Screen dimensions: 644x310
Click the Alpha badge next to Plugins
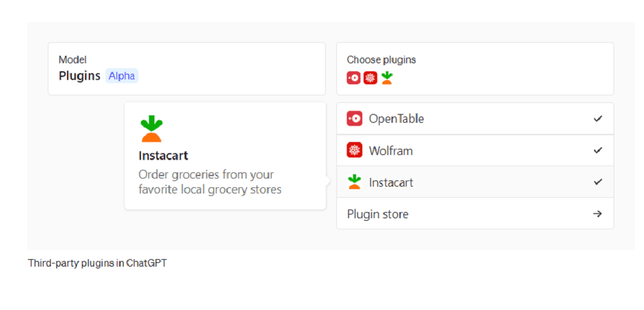tap(122, 76)
